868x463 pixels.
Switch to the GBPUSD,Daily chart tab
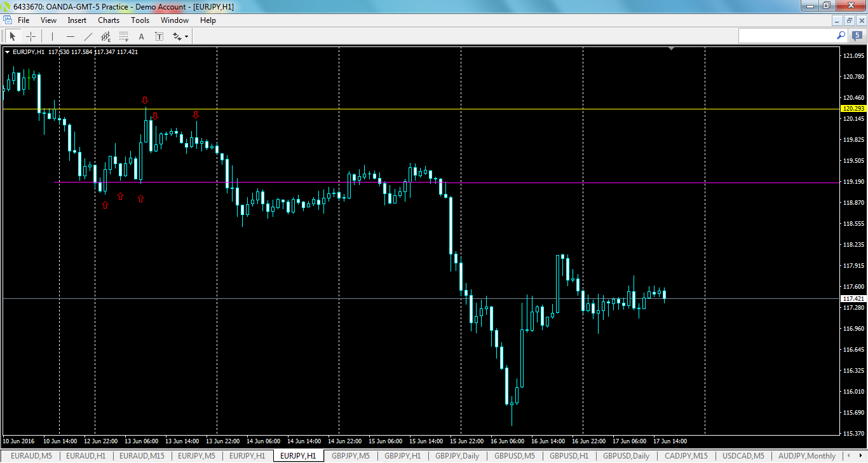point(625,456)
